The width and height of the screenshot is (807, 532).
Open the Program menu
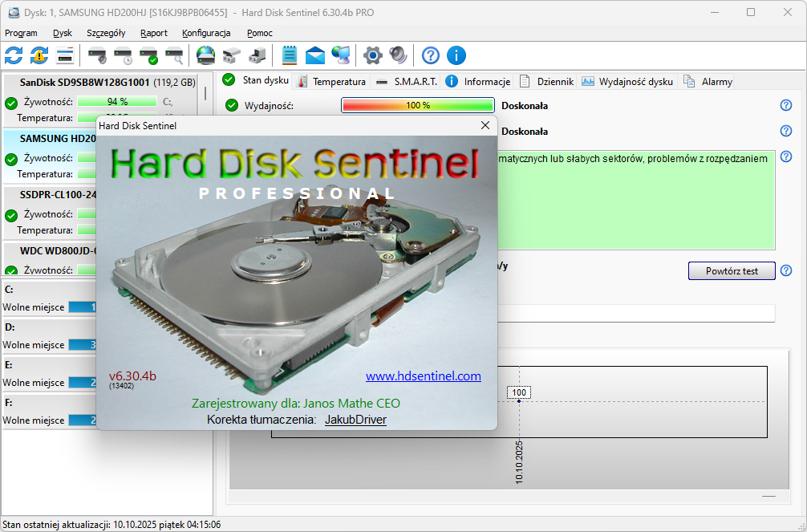click(21, 33)
